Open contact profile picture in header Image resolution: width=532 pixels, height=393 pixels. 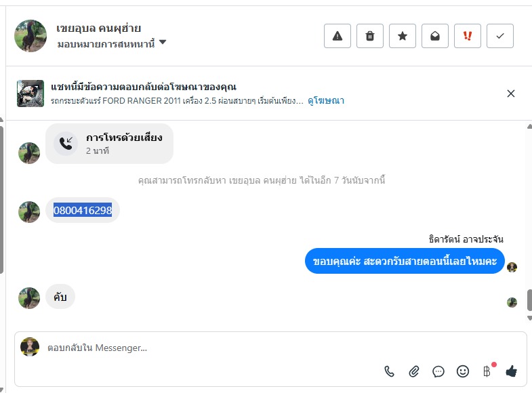(30, 36)
